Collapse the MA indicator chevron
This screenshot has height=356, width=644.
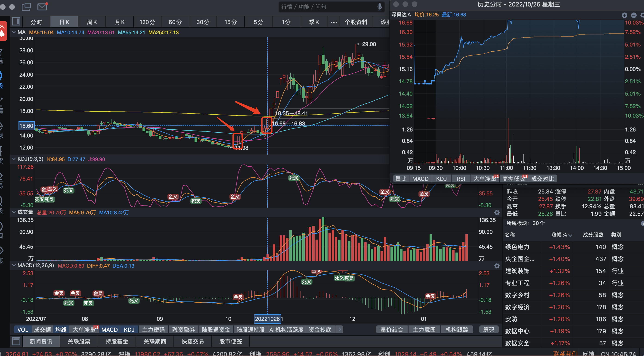(14, 32)
